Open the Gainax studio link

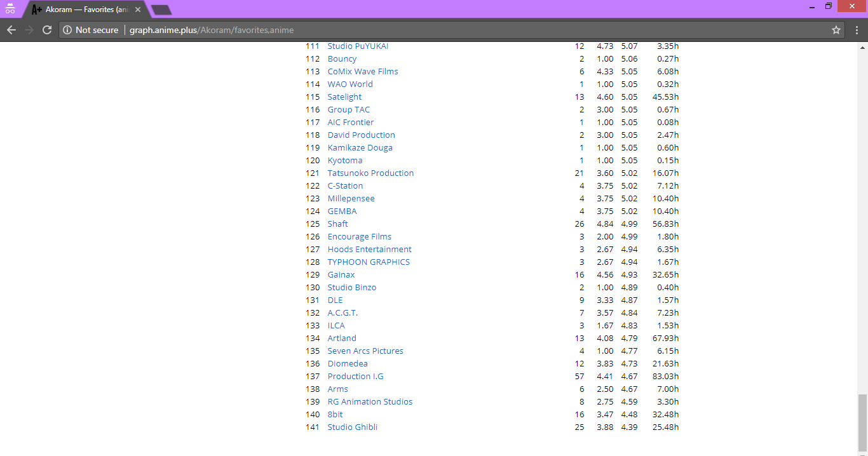coord(341,274)
